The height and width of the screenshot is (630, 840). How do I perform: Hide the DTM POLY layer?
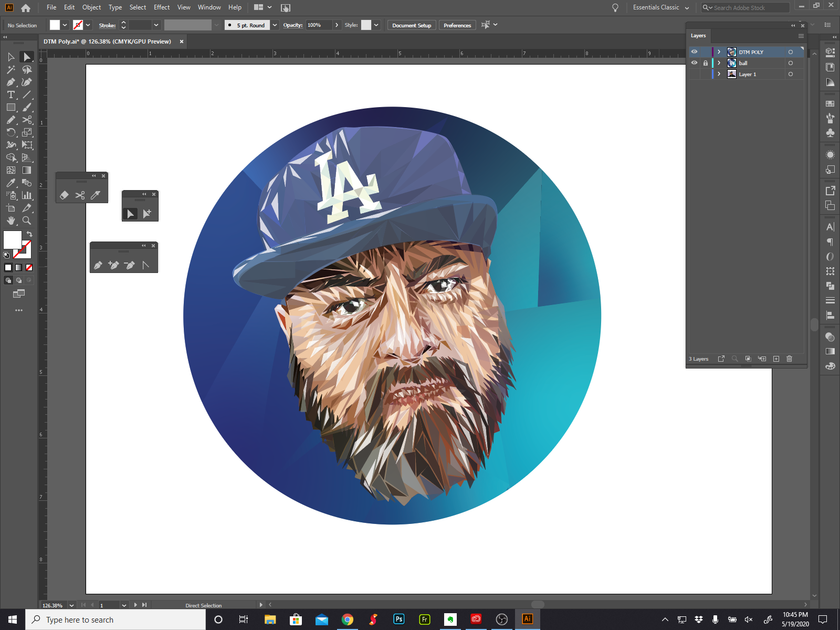[x=694, y=52]
